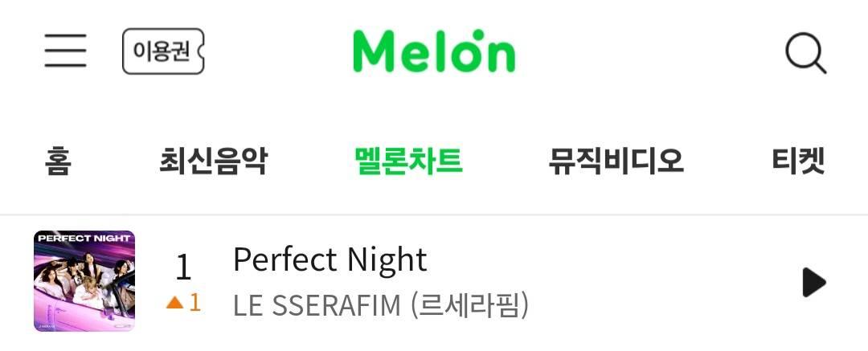The height and width of the screenshot is (351, 868).
Task: Play Perfect Night with the play arrow
Action: coord(813,282)
